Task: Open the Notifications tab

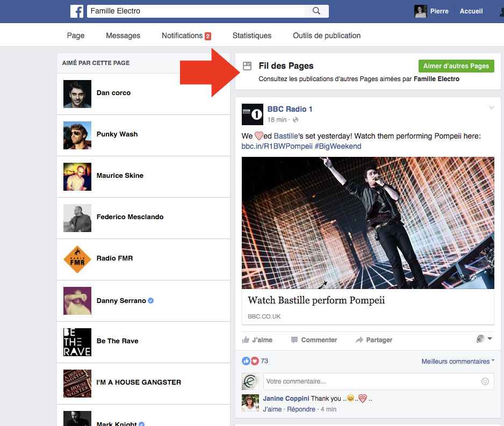Action: [182, 35]
